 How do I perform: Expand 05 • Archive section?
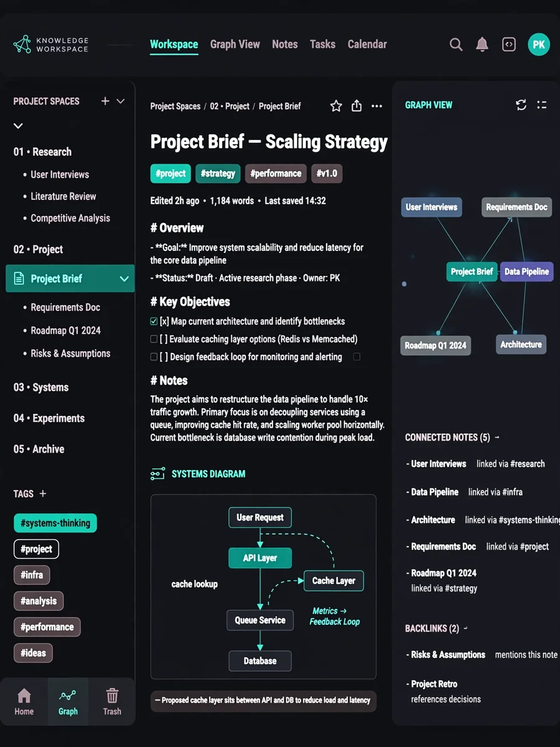[x=39, y=449]
